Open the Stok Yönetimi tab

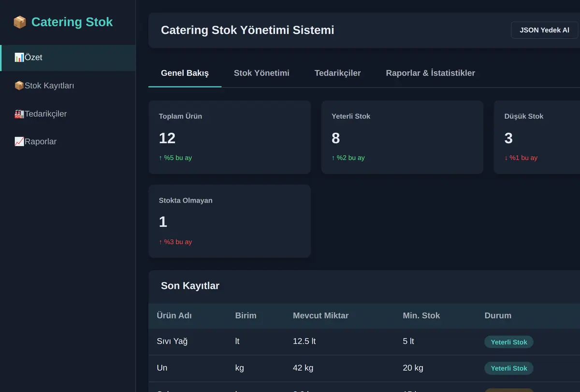click(261, 73)
